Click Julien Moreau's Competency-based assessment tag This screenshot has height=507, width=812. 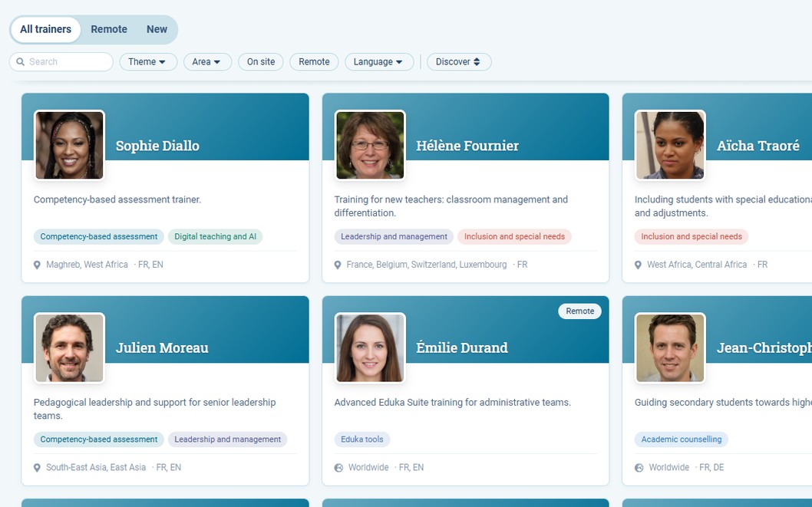coord(99,440)
